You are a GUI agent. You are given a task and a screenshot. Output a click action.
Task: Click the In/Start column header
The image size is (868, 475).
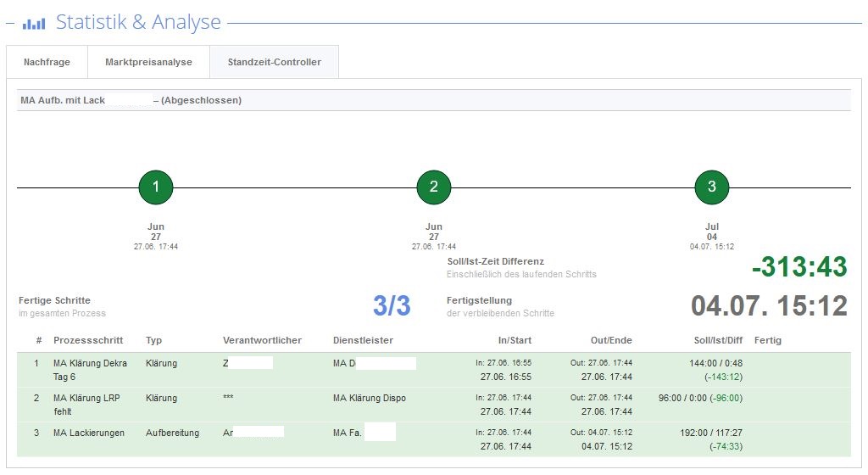[x=515, y=340]
